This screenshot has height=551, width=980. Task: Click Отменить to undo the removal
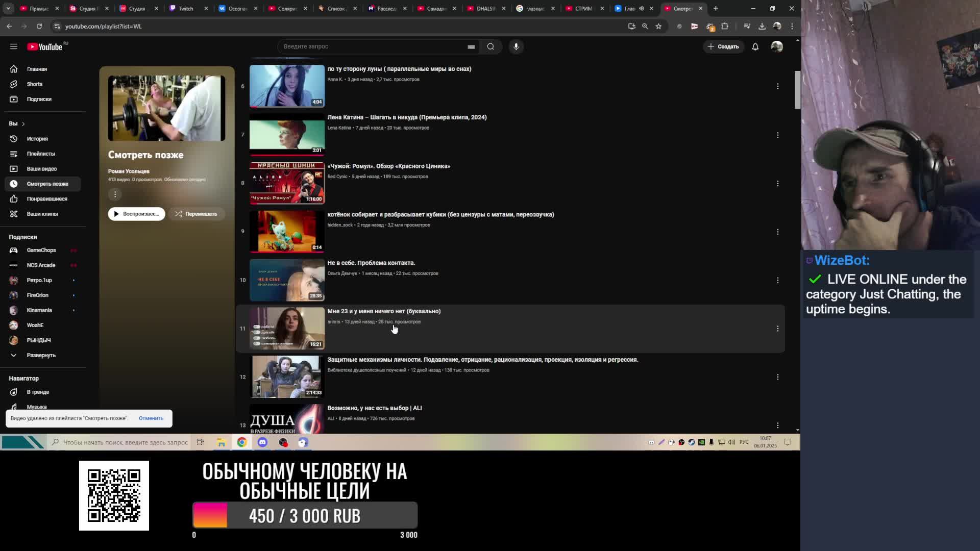[151, 418]
